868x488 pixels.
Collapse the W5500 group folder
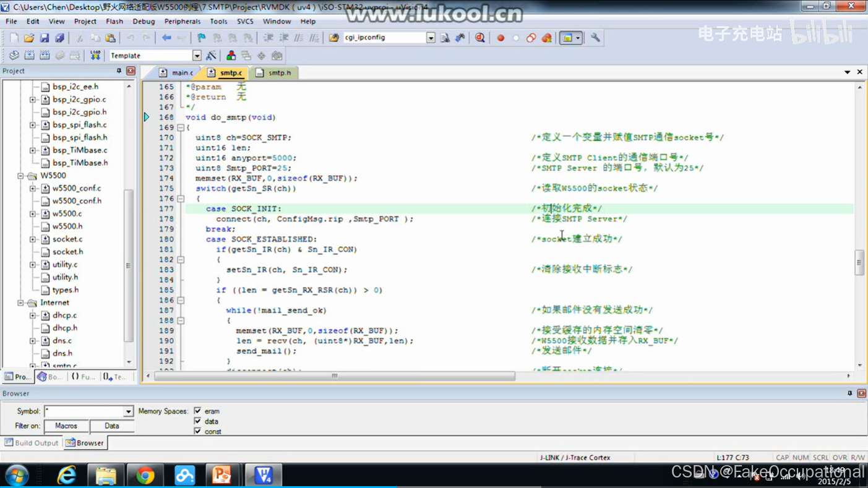(x=20, y=176)
